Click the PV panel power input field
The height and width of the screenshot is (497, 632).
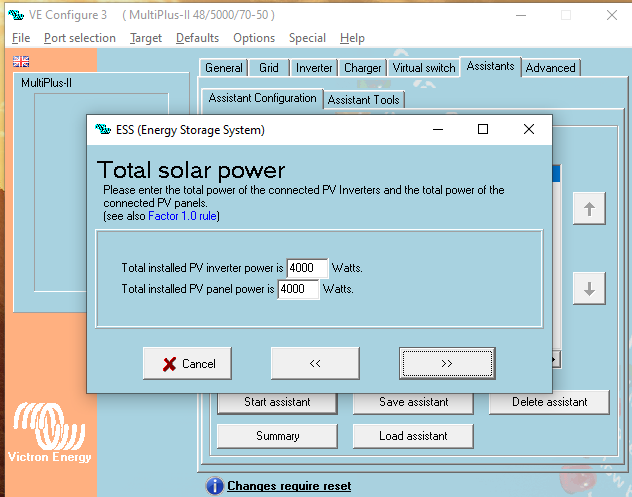298,289
